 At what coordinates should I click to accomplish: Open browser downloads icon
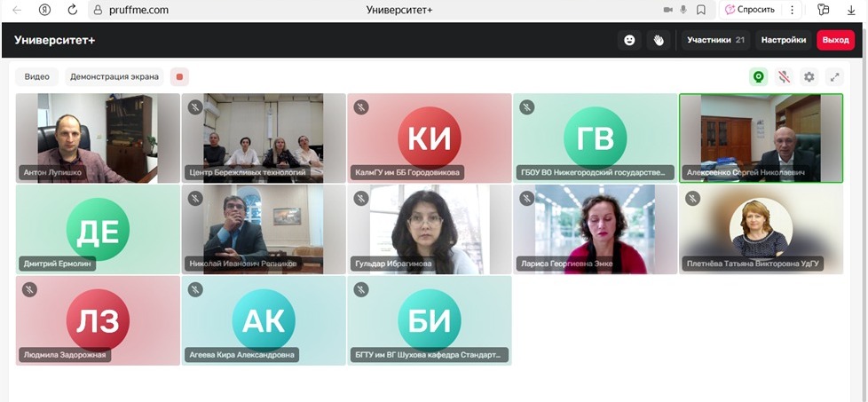pyautogui.click(x=851, y=10)
